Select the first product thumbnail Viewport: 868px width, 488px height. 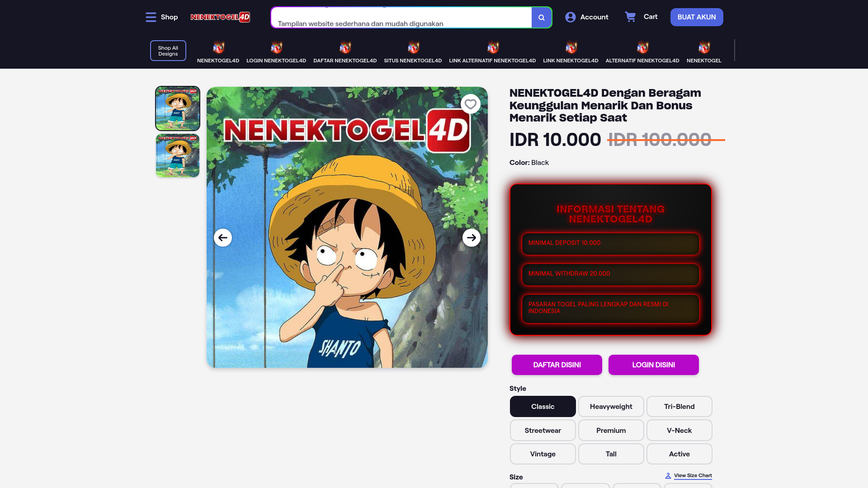point(178,108)
